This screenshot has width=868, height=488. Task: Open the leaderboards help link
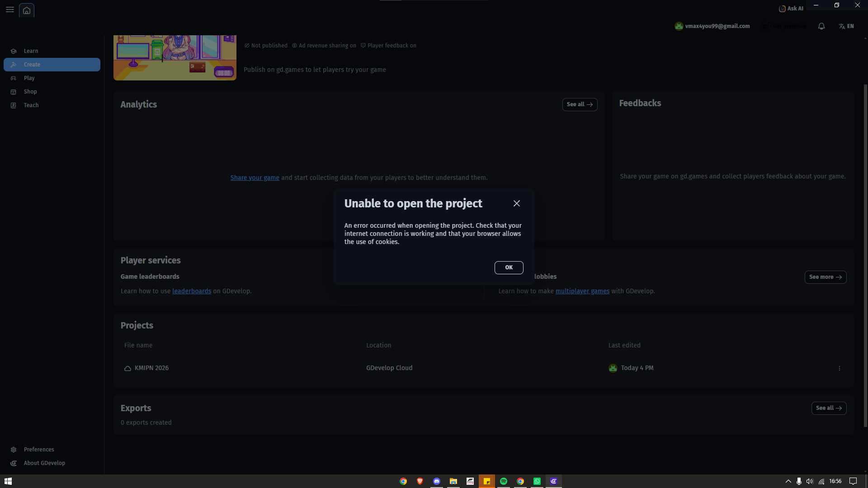192,291
